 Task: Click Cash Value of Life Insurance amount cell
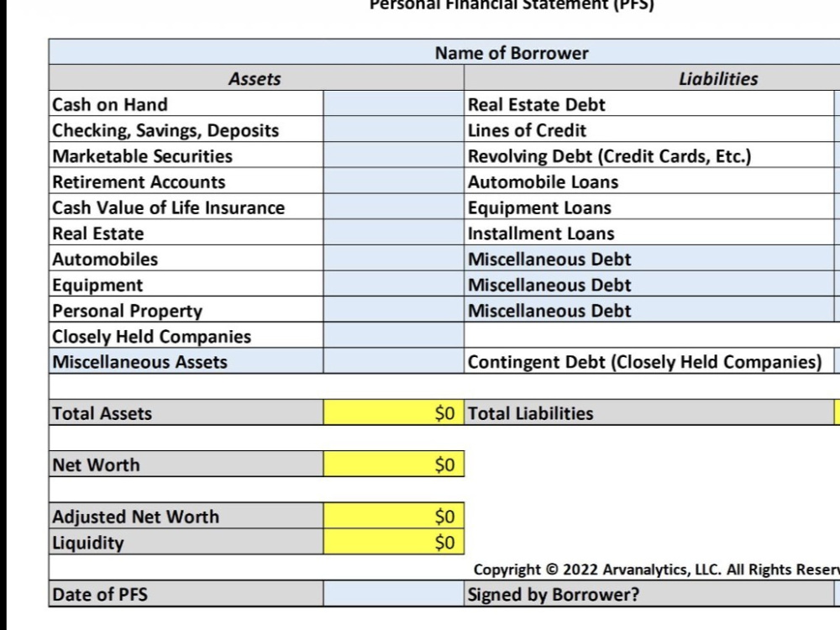(394, 207)
